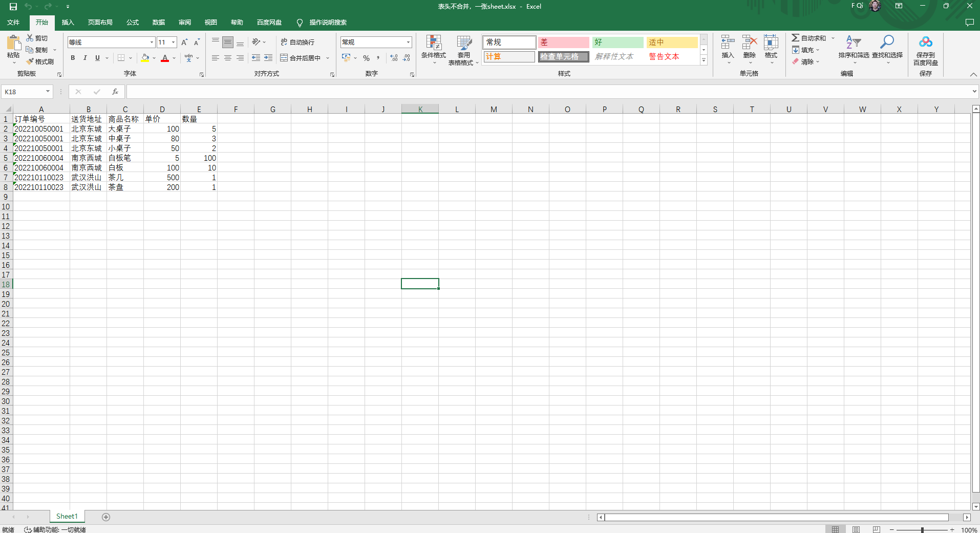Viewport: 980px width, 533px height.
Task: Click decrease decimal places icon
Action: pyautogui.click(x=406, y=58)
